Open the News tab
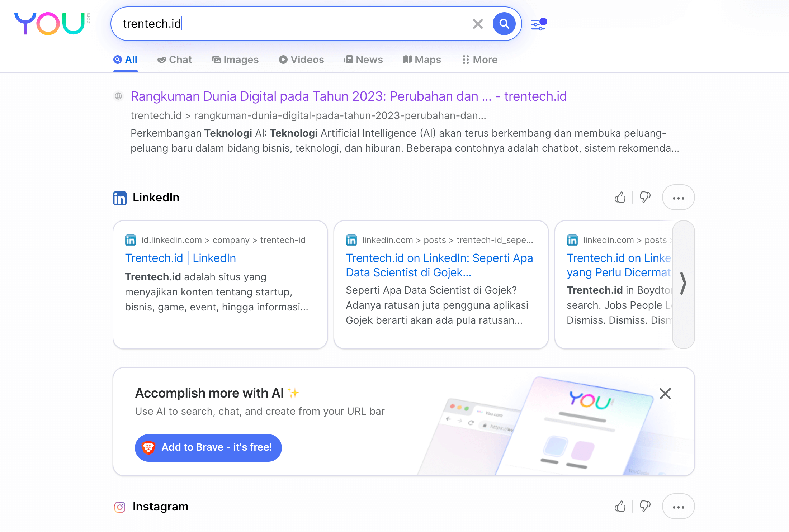The image size is (789, 532). coord(364,60)
